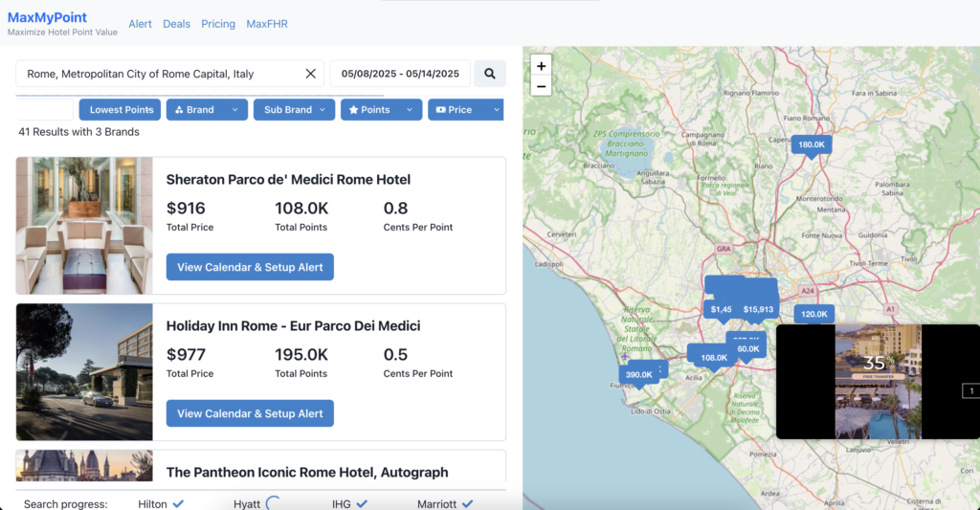
Task: Expand the Brand filter dropdown
Action: [207, 109]
